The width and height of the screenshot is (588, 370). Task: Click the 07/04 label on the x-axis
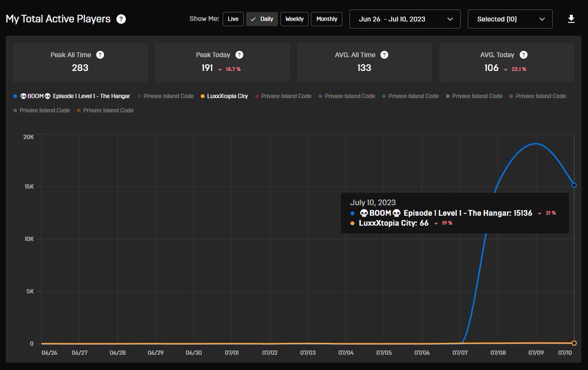pos(346,353)
